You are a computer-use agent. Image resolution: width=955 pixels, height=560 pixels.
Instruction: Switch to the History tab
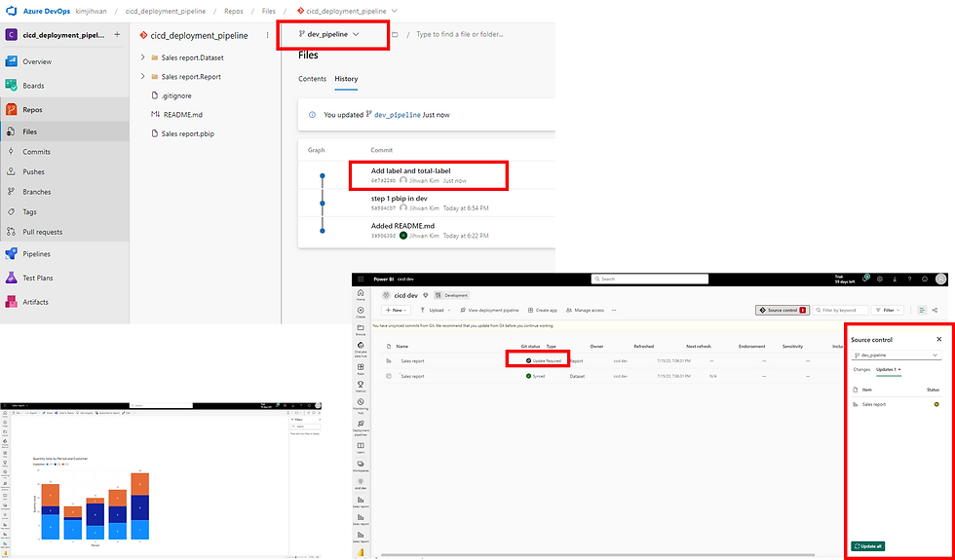click(346, 79)
